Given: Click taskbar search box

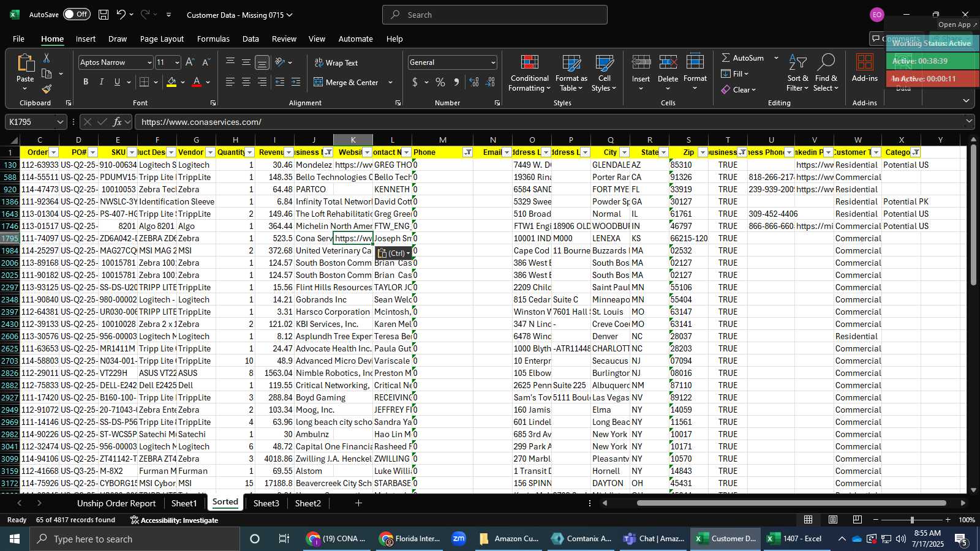Looking at the screenshot, I should click(x=135, y=539).
